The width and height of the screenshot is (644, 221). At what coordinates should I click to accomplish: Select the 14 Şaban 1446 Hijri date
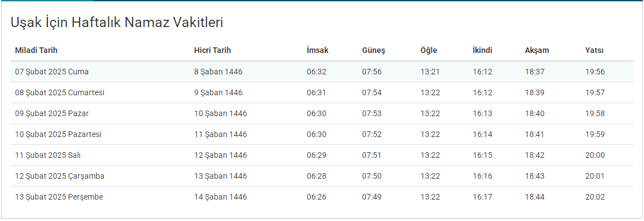[220, 197]
